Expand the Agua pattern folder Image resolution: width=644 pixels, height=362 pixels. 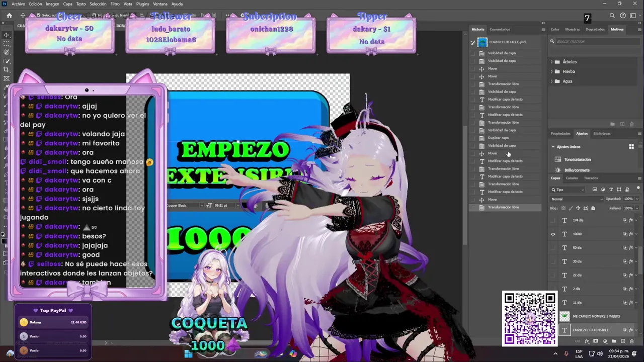pos(552,81)
